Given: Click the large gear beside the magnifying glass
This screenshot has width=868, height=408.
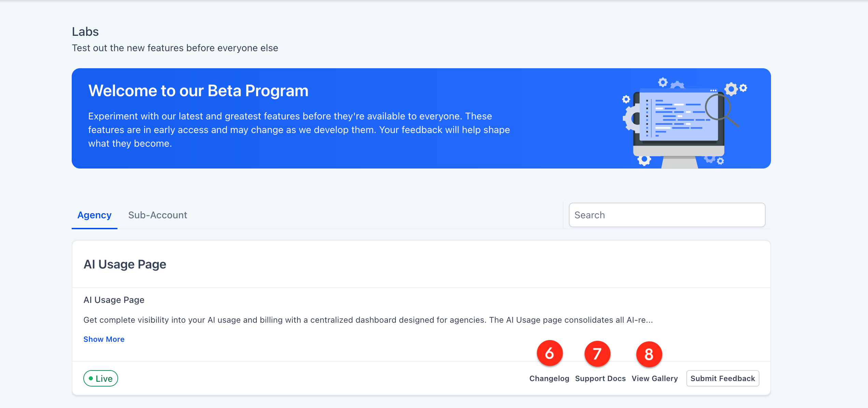Looking at the screenshot, I should [x=731, y=89].
